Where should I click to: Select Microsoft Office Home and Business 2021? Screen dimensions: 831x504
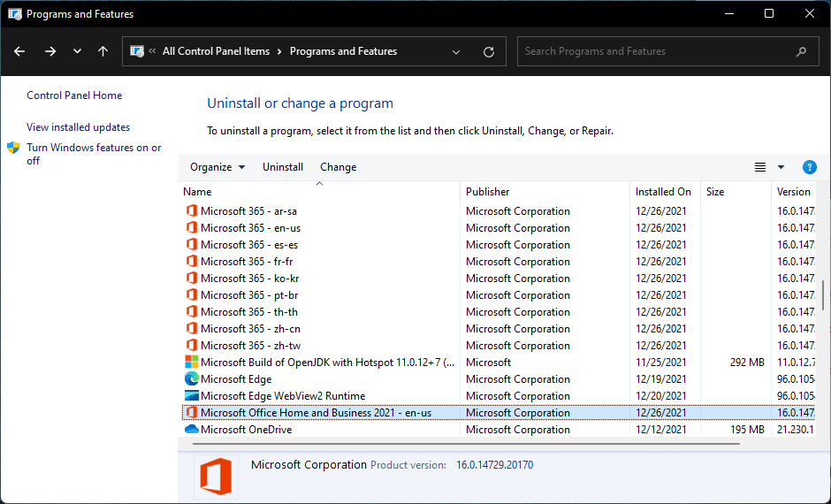click(316, 413)
